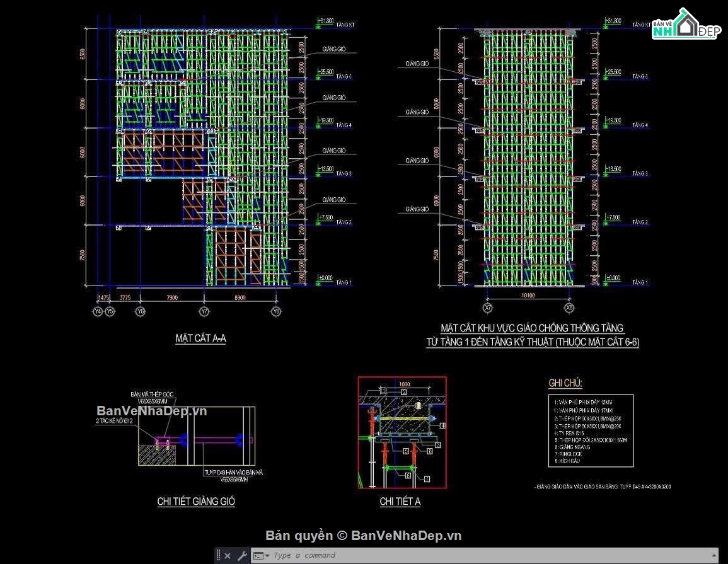Expand command history with the right arrow
This screenshot has width=728, height=564.
pyautogui.click(x=714, y=555)
